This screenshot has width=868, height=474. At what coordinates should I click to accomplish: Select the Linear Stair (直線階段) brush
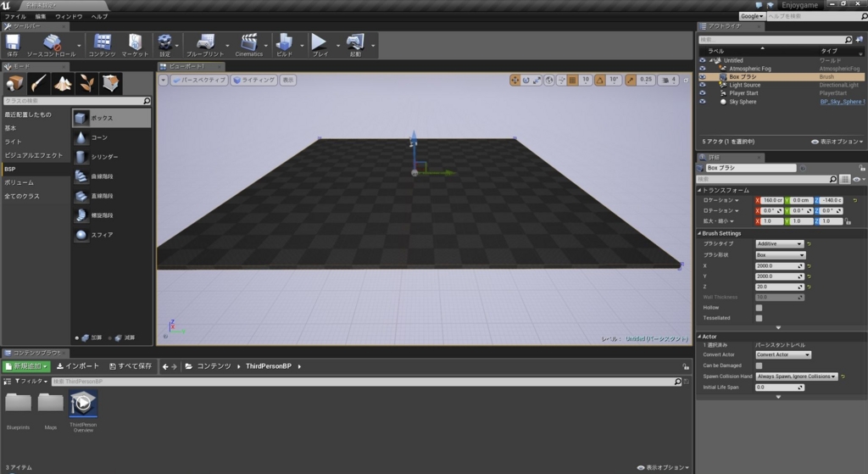tap(111, 196)
